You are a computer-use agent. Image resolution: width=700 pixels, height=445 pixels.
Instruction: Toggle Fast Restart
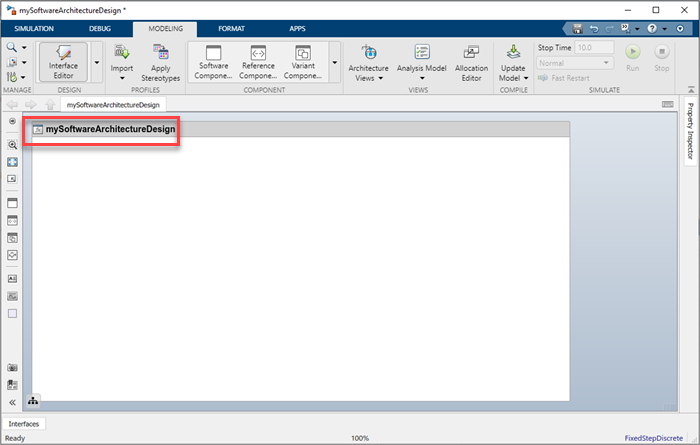click(x=564, y=78)
